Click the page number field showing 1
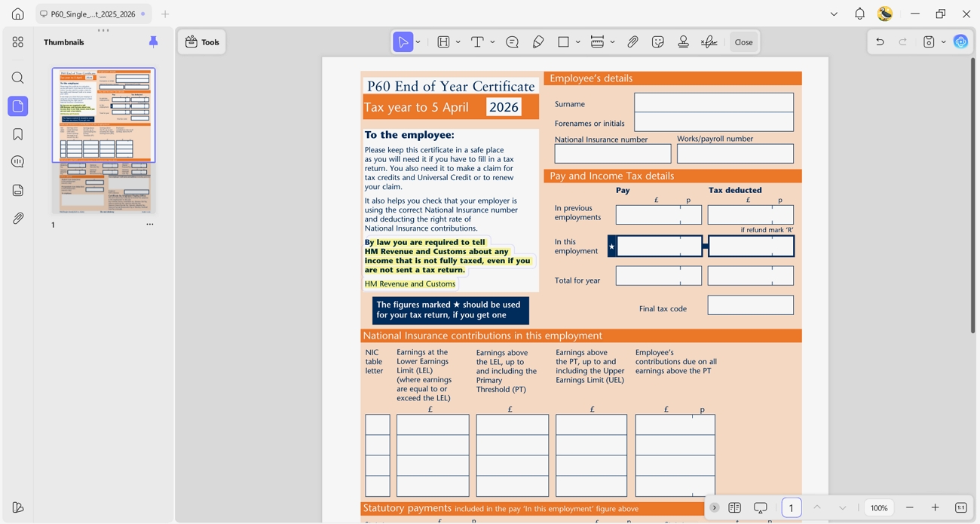This screenshot has width=980, height=524. (x=792, y=507)
